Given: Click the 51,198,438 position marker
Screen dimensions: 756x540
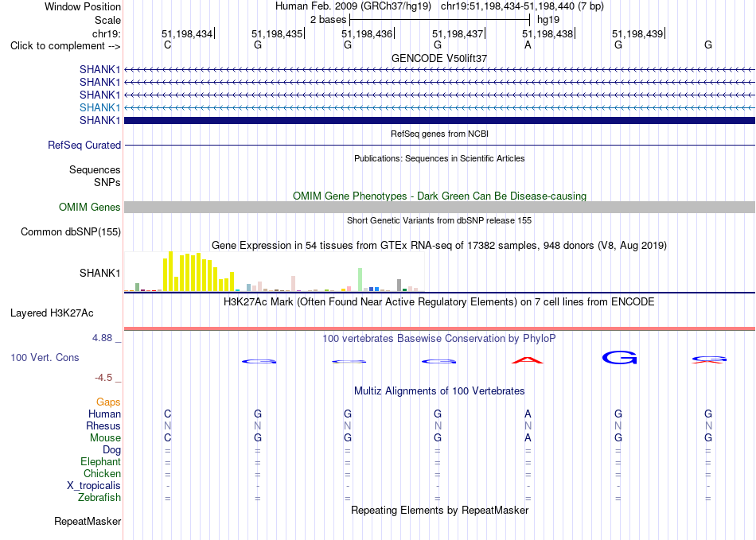Looking at the screenshot, I should click(548, 33).
